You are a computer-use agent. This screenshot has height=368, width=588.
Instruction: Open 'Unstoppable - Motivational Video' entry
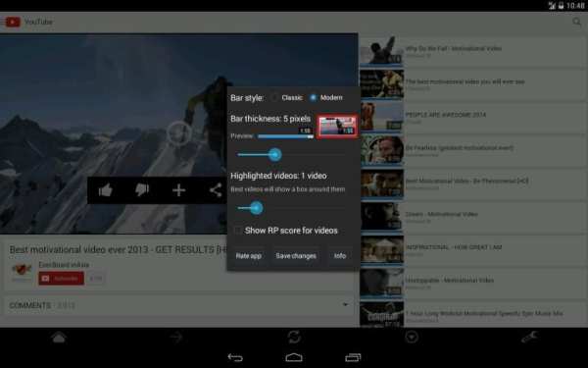coord(473,283)
